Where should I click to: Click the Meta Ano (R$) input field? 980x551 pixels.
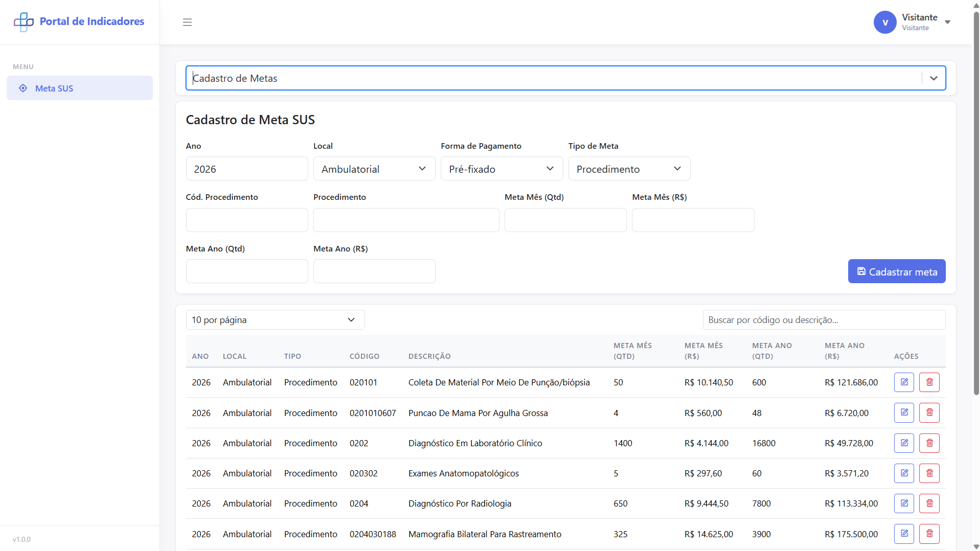point(374,271)
